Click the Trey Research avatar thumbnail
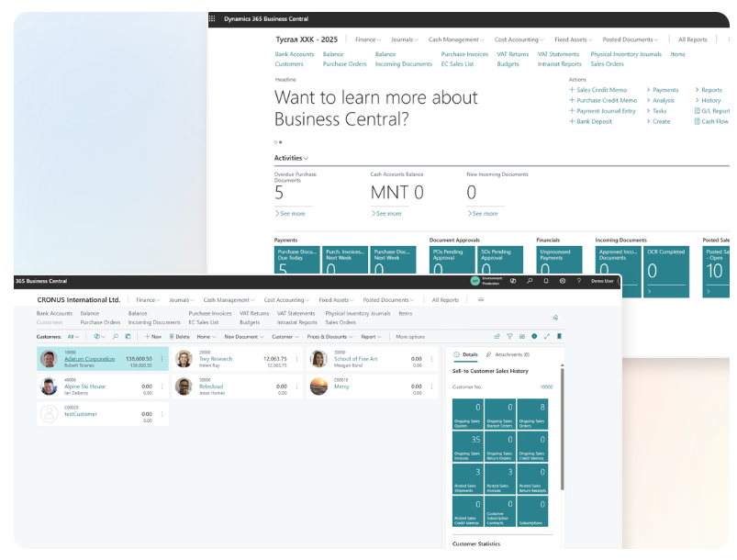Screen dimensions: 737x560 coord(184,358)
